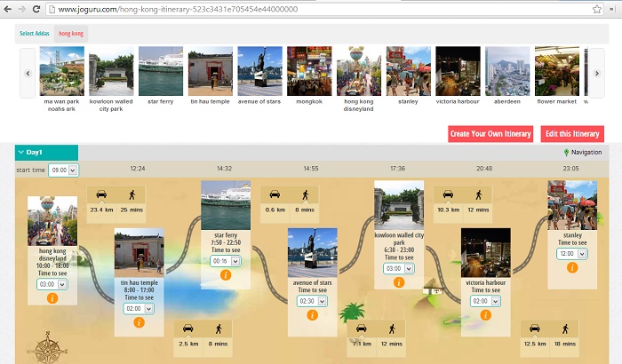This screenshot has width=622, height=364.
Task: Open stanley itinerary photo
Action: (x=572, y=205)
